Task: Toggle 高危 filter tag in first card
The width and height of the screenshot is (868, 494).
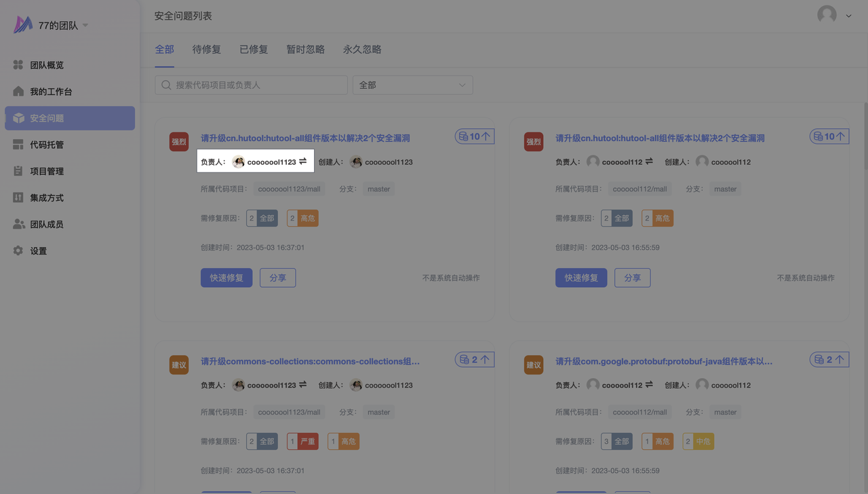Action: [302, 218]
